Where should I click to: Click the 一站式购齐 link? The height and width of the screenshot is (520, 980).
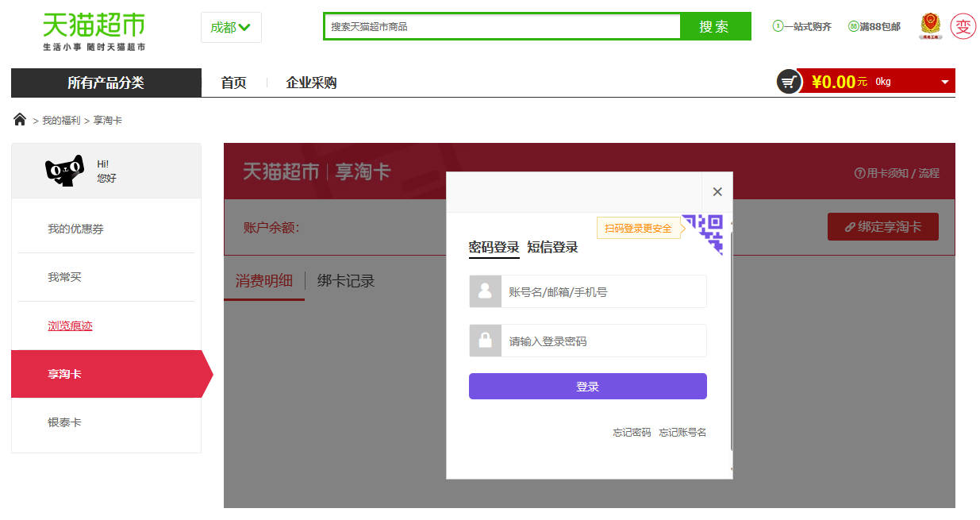click(x=802, y=26)
